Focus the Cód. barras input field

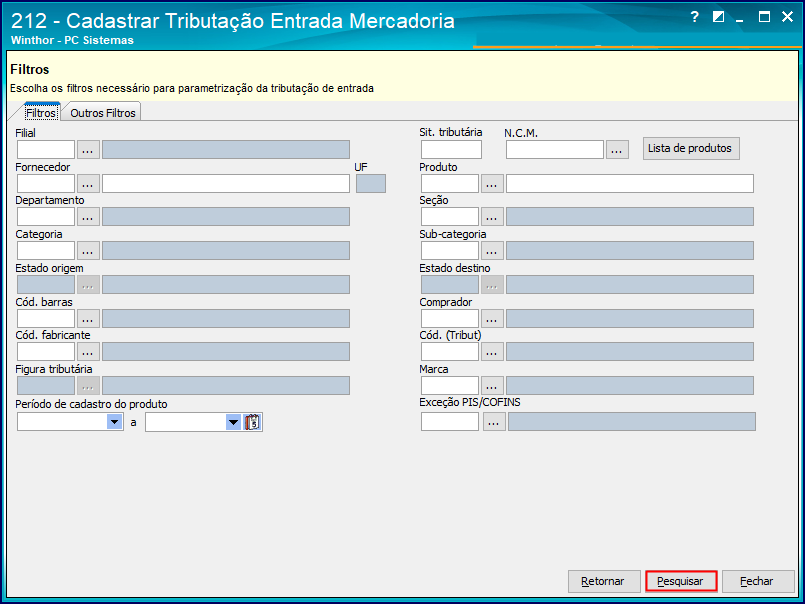point(46,318)
